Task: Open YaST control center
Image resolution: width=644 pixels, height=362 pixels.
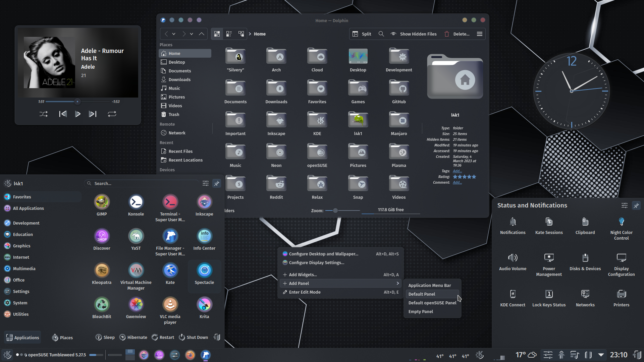Action: click(x=136, y=240)
